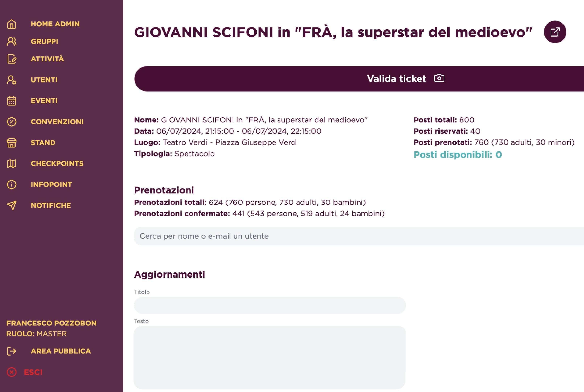Click the user-gear icon beside Utenti
584x392 pixels.
tap(11, 80)
